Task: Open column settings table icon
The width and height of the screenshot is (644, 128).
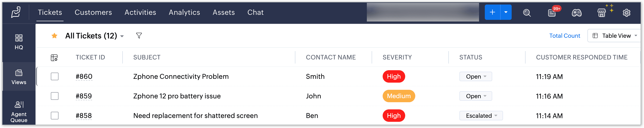Action: click(x=54, y=58)
